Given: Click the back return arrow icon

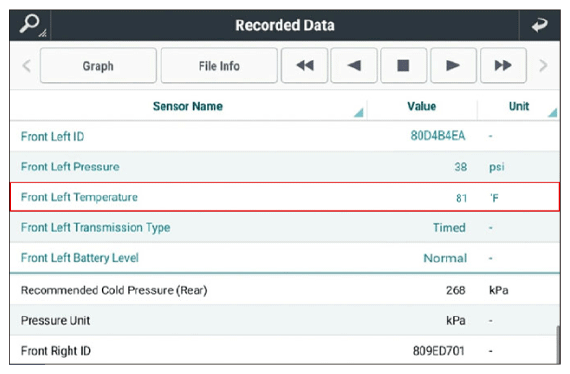Looking at the screenshot, I should point(539,25).
